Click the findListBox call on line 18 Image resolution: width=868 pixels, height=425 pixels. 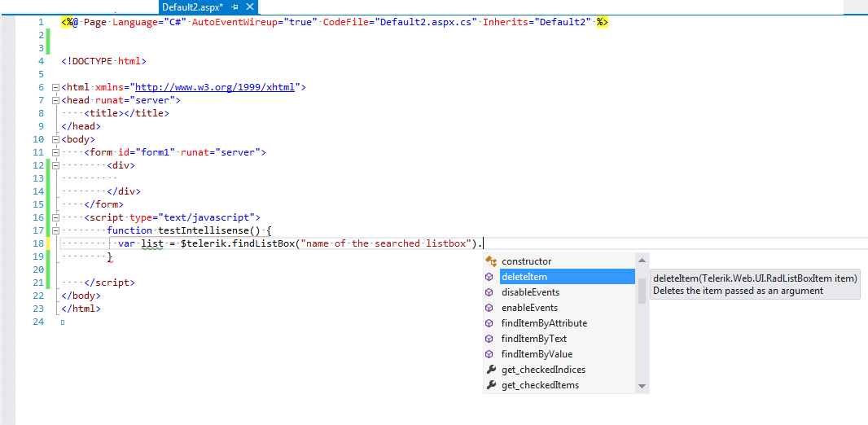pos(262,243)
